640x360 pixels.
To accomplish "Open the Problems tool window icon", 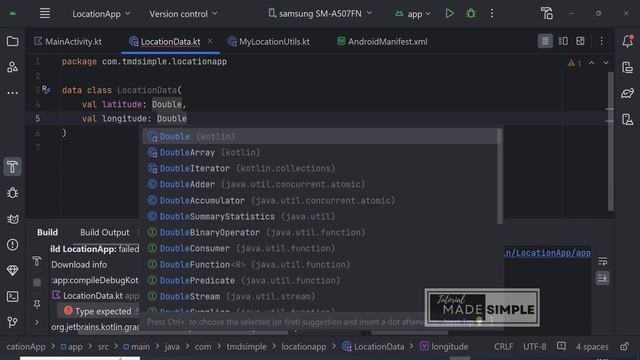I will (13, 245).
